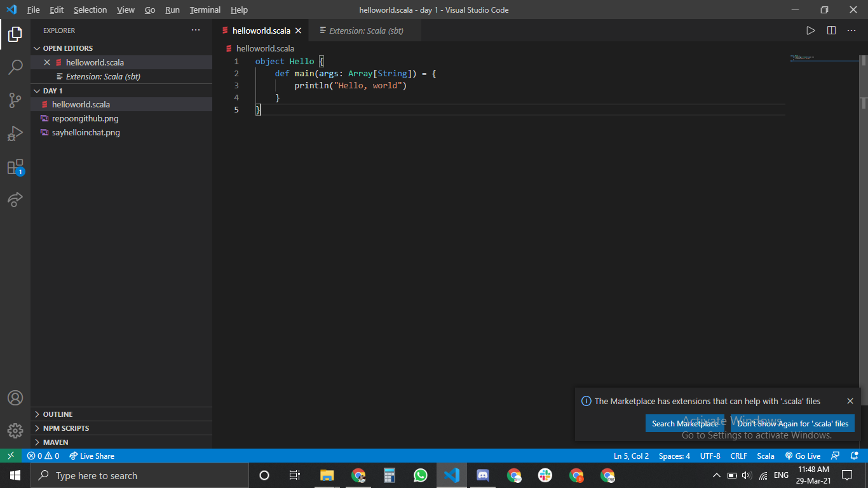Open the Selection menu
Screen dimensions: 868x488
[90, 10]
